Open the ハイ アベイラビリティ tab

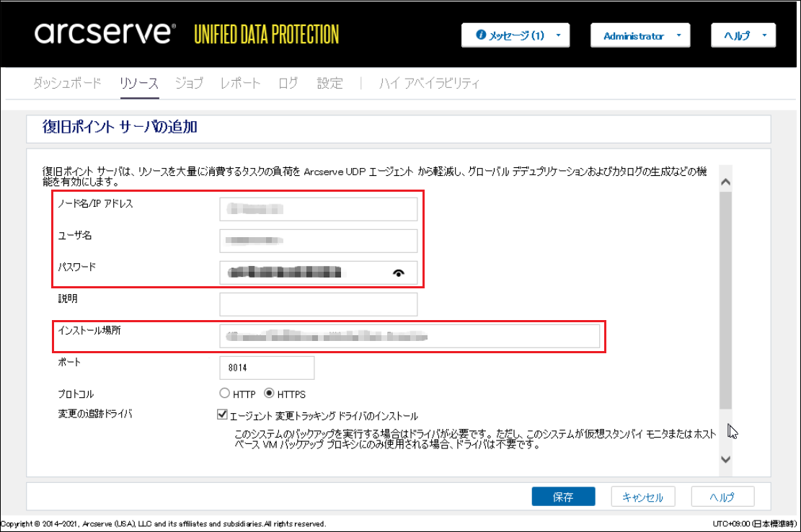point(429,83)
